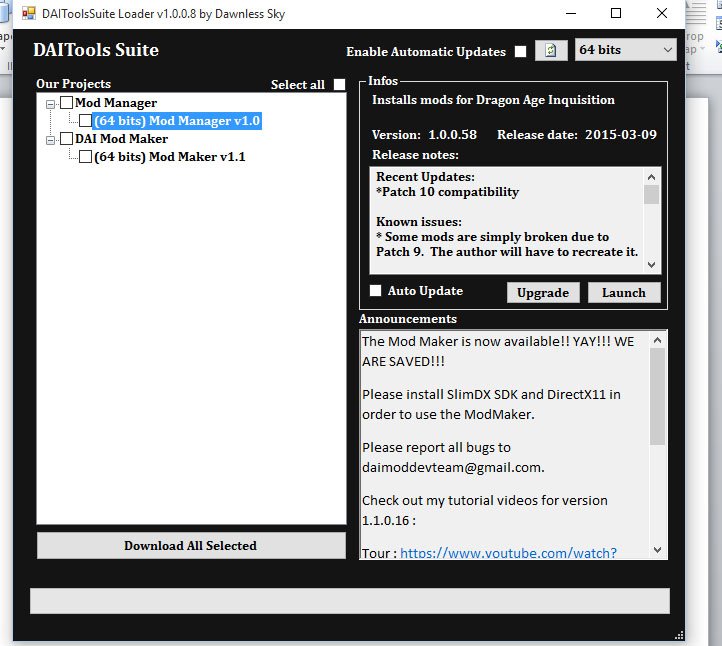Check the (64 bits) Mod Manager v1.0 checkbox

85,120
